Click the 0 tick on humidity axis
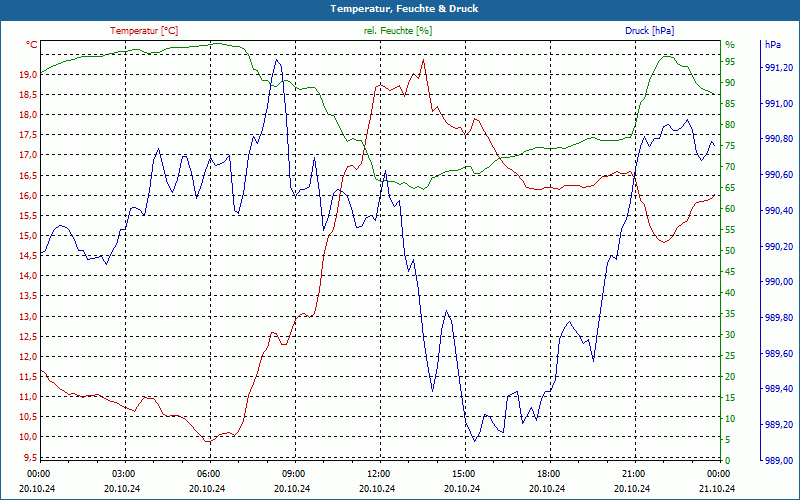This screenshot has width=800, height=500. (728, 461)
